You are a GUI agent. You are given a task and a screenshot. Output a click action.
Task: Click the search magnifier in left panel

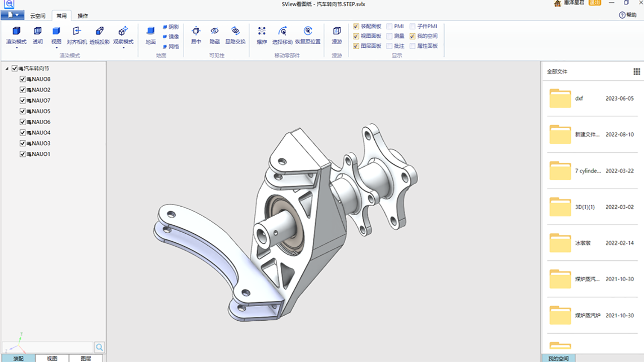point(99,346)
